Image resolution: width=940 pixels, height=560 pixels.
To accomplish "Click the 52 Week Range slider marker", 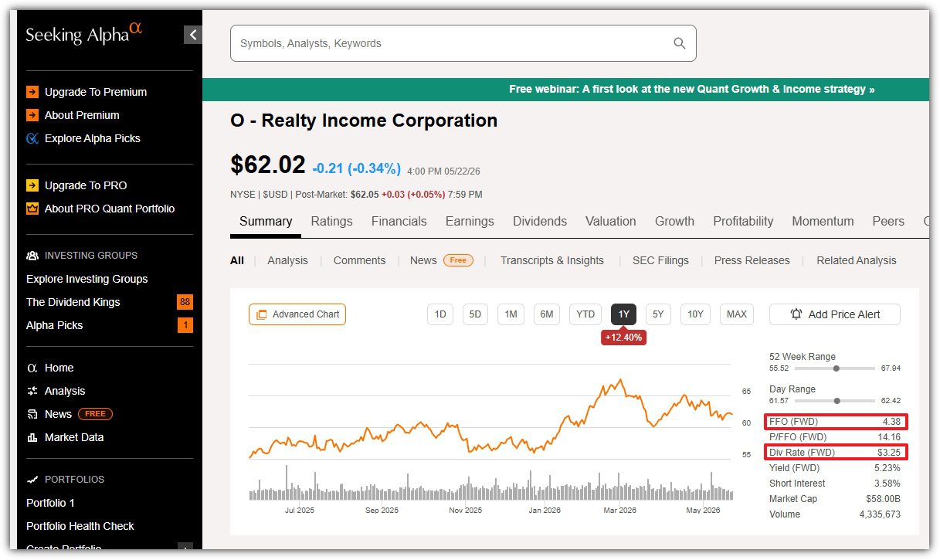I will pyautogui.click(x=836, y=368).
